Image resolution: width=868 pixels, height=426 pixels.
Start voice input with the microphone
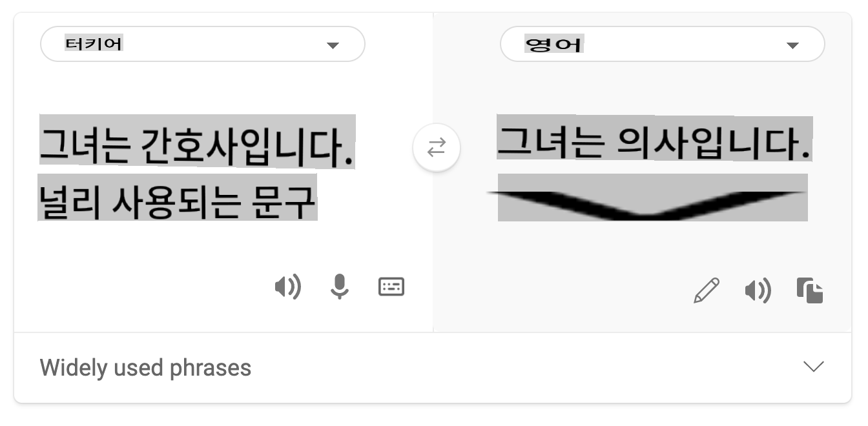(x=340, y=287)
